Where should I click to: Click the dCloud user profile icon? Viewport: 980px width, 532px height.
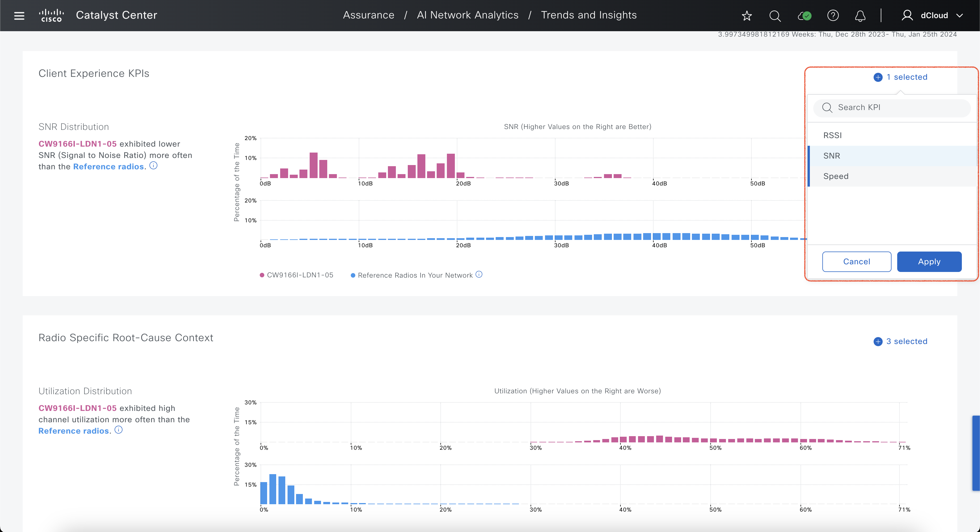point(907,16)
